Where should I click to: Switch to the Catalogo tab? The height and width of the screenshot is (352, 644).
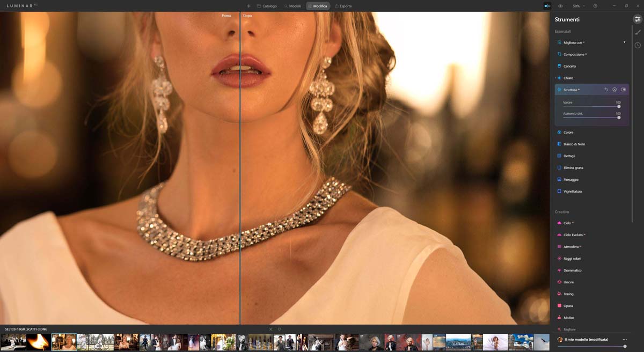pyautogui.click(x=267, y=6)
